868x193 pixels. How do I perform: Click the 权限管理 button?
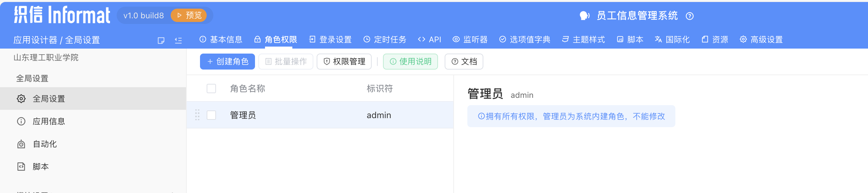(344, 62)
